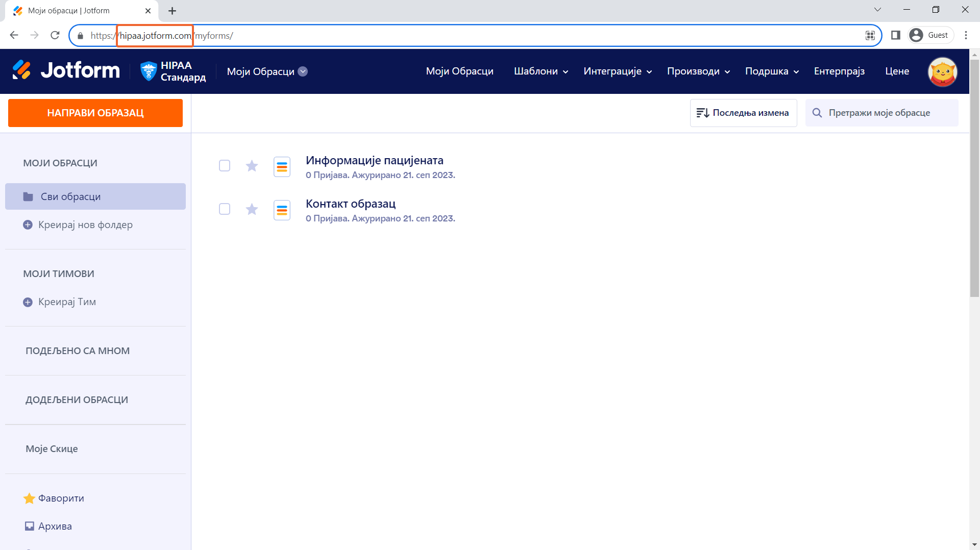Open ДОДЕЉЕНИ ОБРАСЦИ section
The height and width of the screenshot is (550, 980).
click(x=77, y=400)
